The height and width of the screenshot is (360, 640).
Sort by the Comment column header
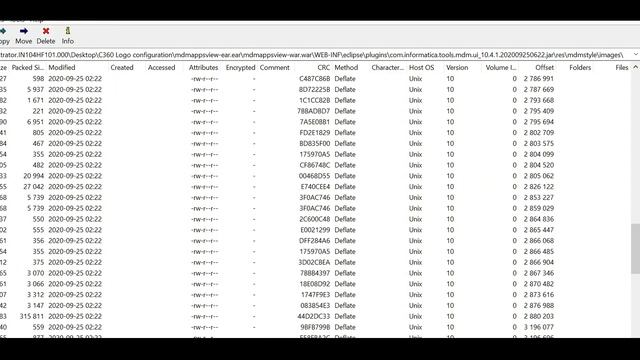click(x=275, y=67)
